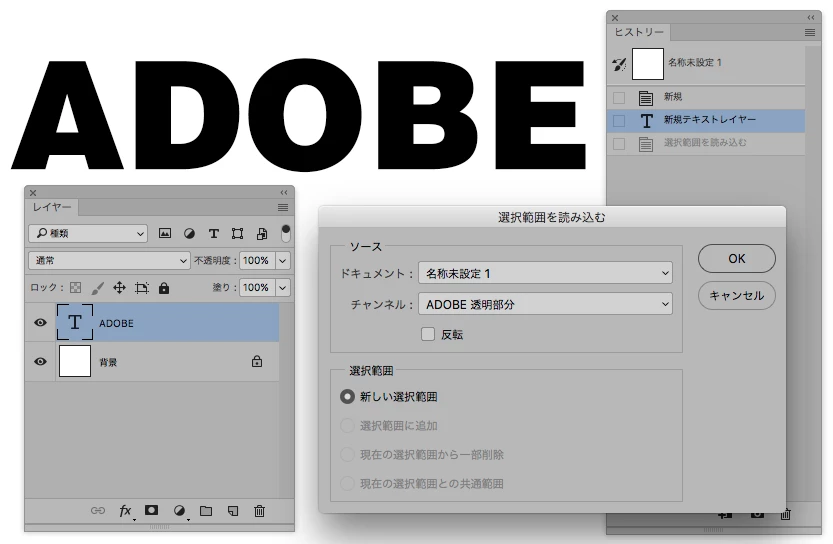Image resolution: width=833 pixels, height=544 pixels.
Task: Select the 選択範囲を読み込む history state
Action: [706, 143]
